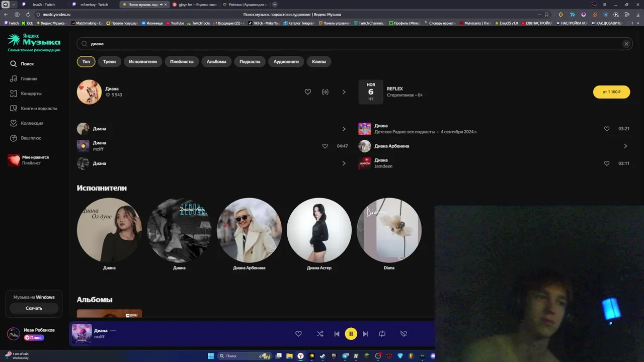Viewport: 644px width, 362px height.
Task: Open the TwitchTools bookmark
Action: (x=198, y=23)
